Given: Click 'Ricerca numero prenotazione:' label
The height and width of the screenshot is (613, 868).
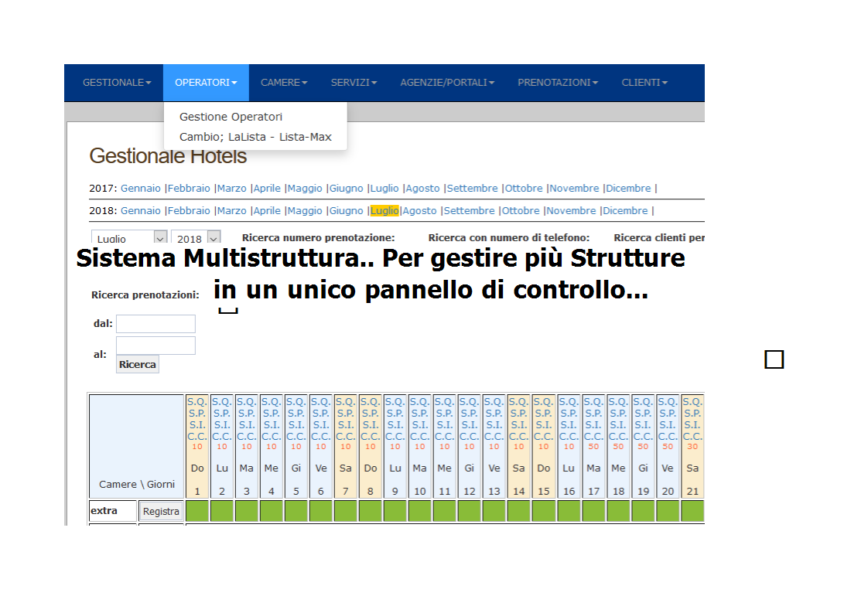Looking at the screenshot, I should 318,237.
